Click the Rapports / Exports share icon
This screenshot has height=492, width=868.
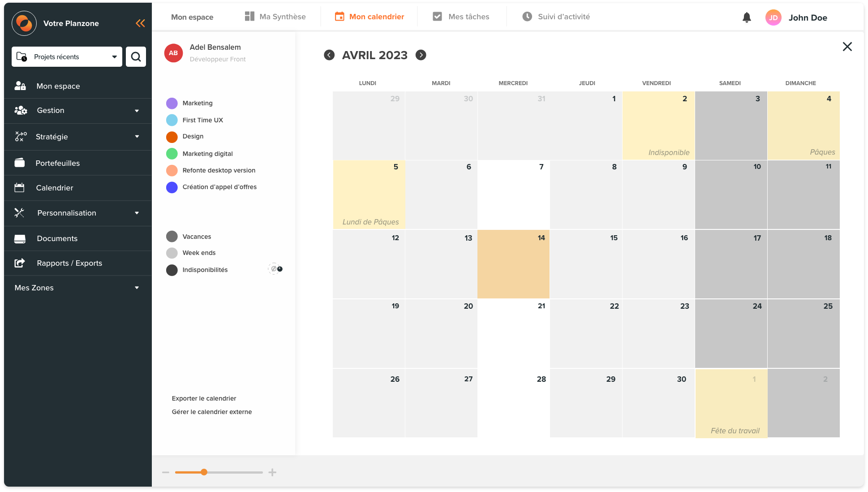pyautogui.click(x=20, y=263)
